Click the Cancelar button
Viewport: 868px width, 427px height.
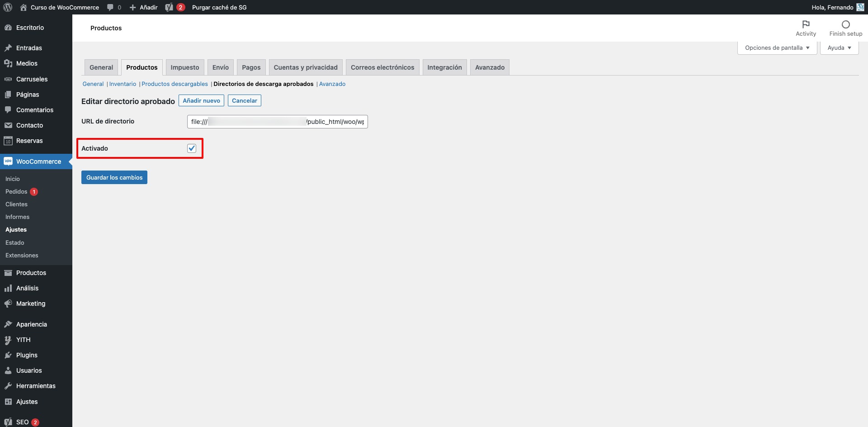[244, 100]
